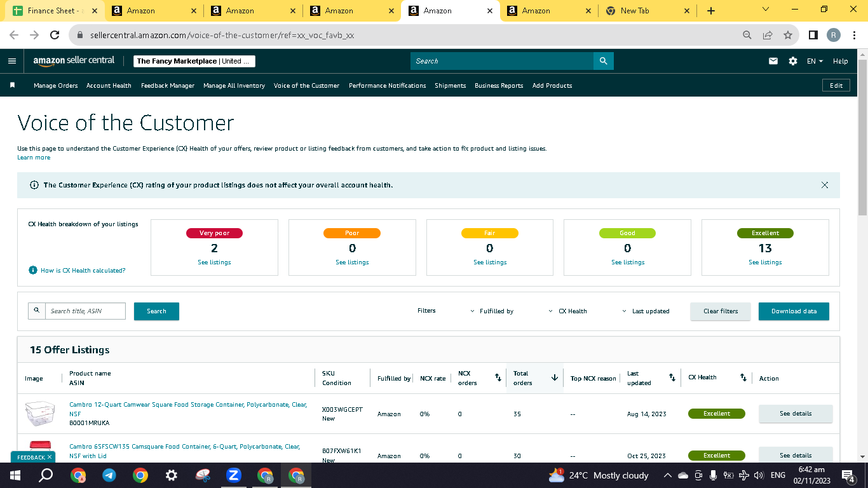Open the Seller Central messages envelope icon

(773, 61)
